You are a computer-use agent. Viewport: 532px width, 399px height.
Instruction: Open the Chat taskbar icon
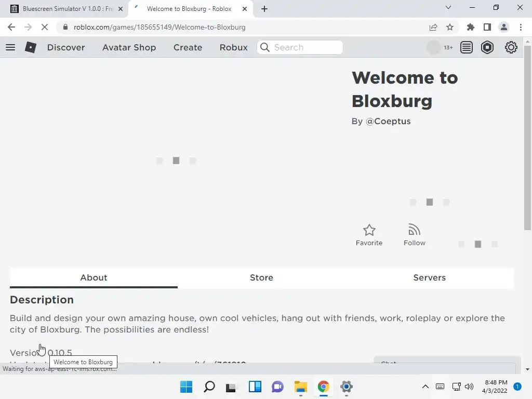pos(277,387)
